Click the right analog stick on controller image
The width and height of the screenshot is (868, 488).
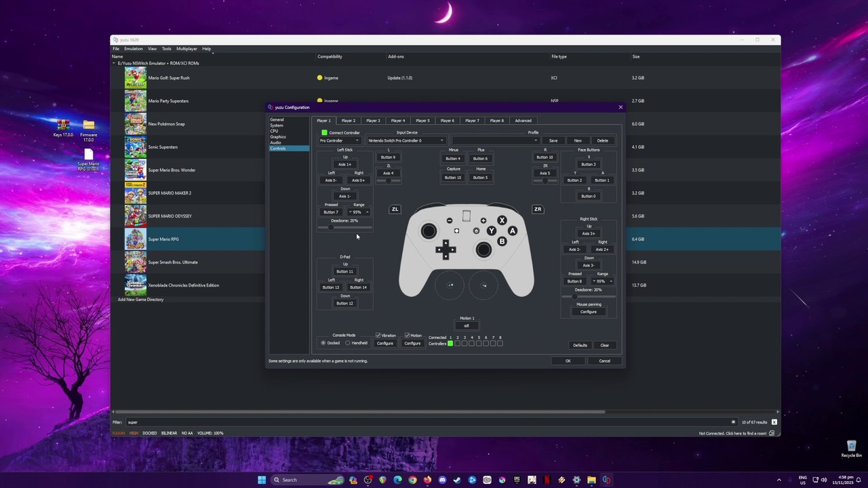pyautogui.click(x=484, y=250)
